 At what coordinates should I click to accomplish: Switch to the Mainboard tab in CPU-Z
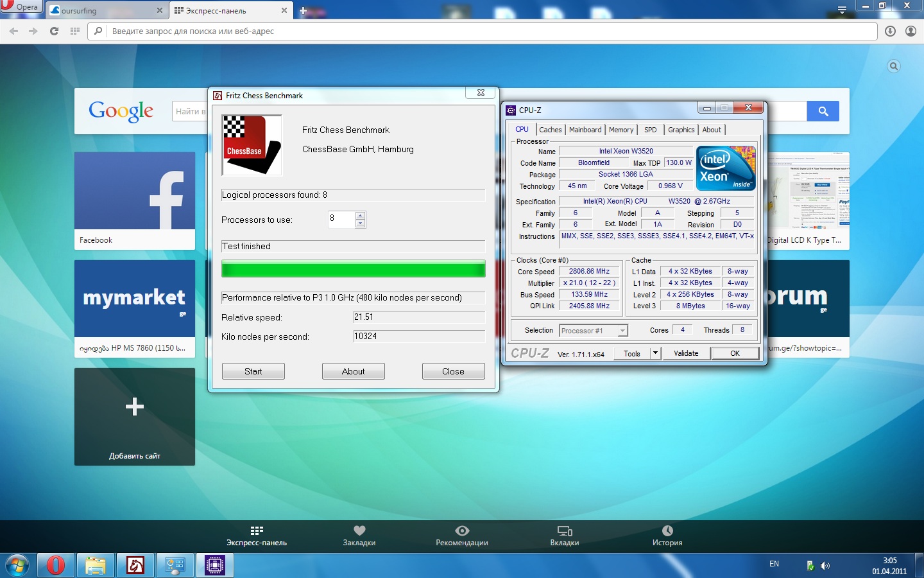pyautogui.click(x=585, y=130)
